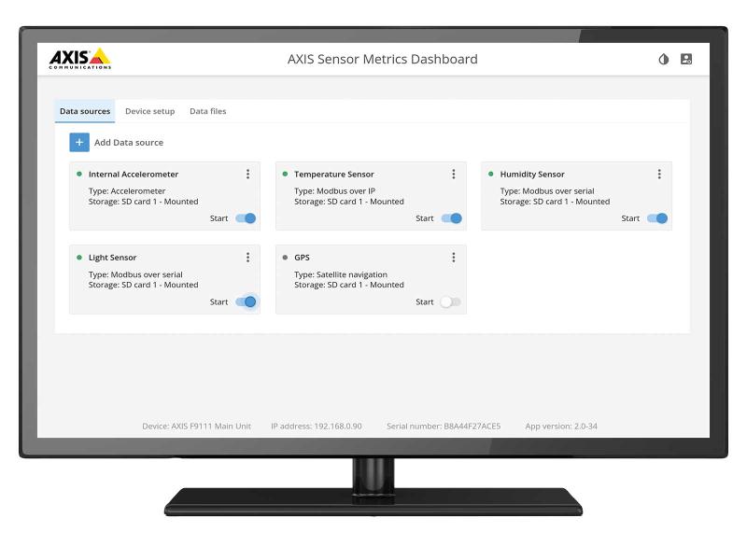Open Internal Accelerometer options menu icon
Viewport: 747px width, 560px height.
(247, 174)
